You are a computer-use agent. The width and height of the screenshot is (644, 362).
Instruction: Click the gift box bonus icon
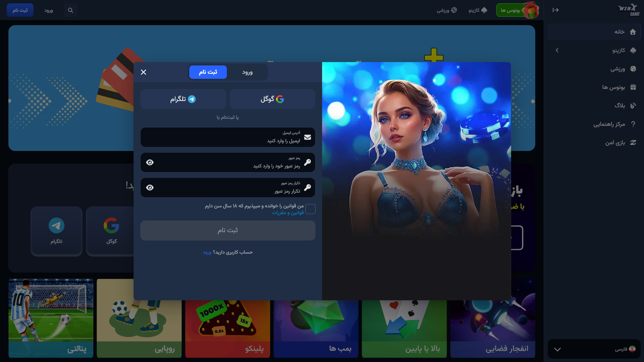pos(531,10)
